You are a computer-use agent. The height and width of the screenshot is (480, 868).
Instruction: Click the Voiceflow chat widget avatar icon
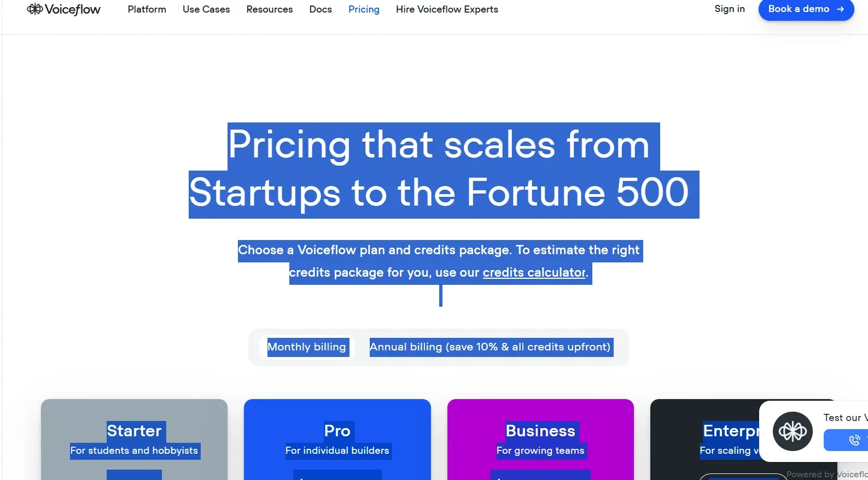[x=793, y=431]
